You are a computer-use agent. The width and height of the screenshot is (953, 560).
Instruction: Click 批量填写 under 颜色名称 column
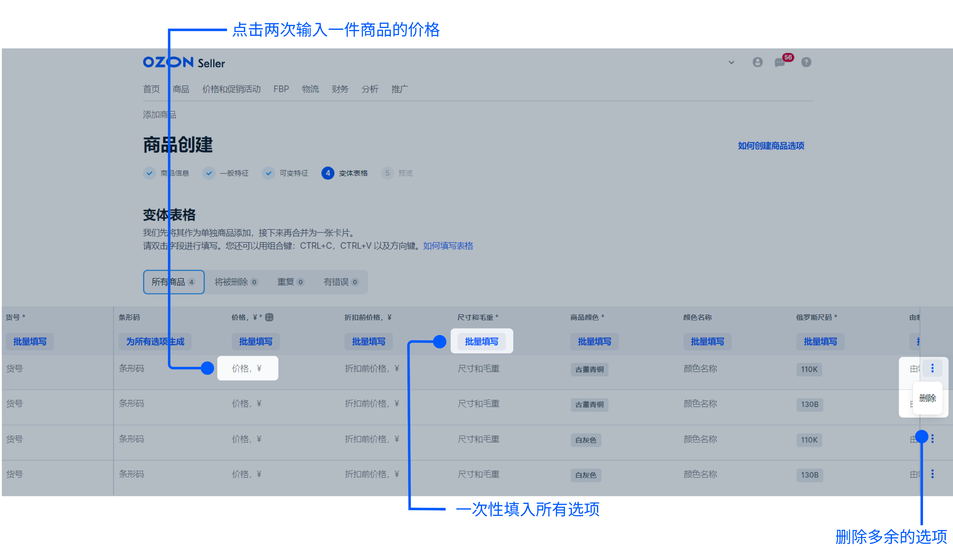(x=707, y=342)
